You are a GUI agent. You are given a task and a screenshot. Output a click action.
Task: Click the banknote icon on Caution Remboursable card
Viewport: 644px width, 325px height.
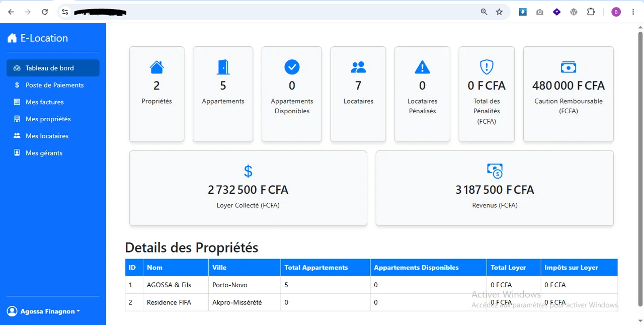pos(569,67)
